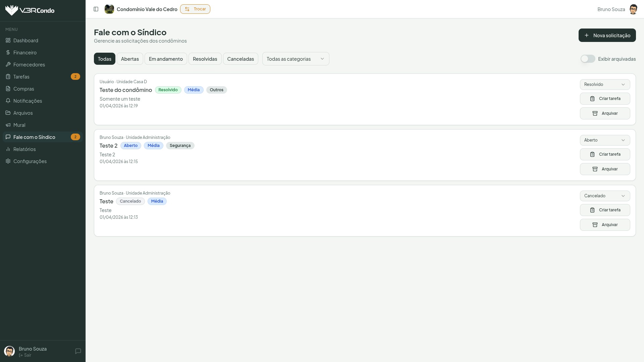
Task: Click the Configurações gear icon
Action: [x=8, y=161]
